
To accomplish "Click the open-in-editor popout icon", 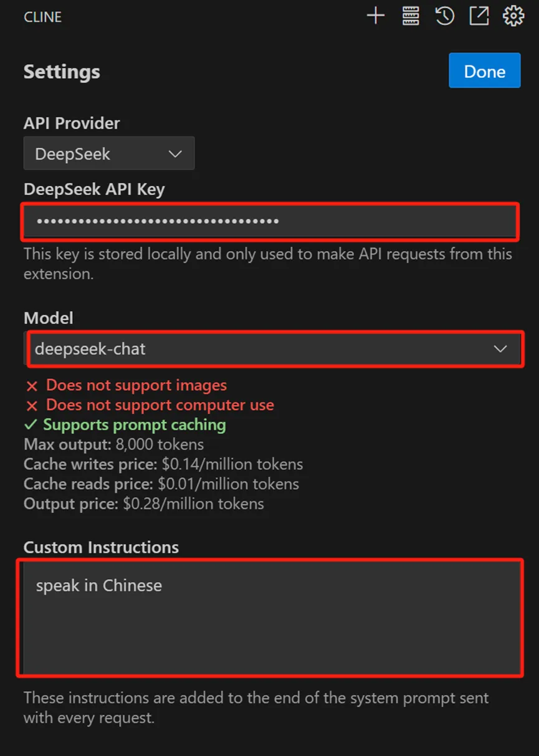I will point(479,16).
